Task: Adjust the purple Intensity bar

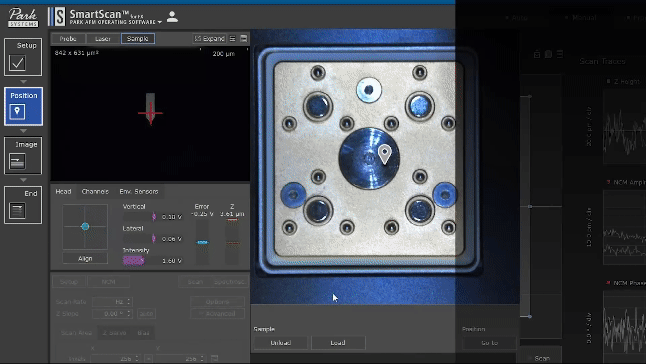Action: (x=133, y=261)
